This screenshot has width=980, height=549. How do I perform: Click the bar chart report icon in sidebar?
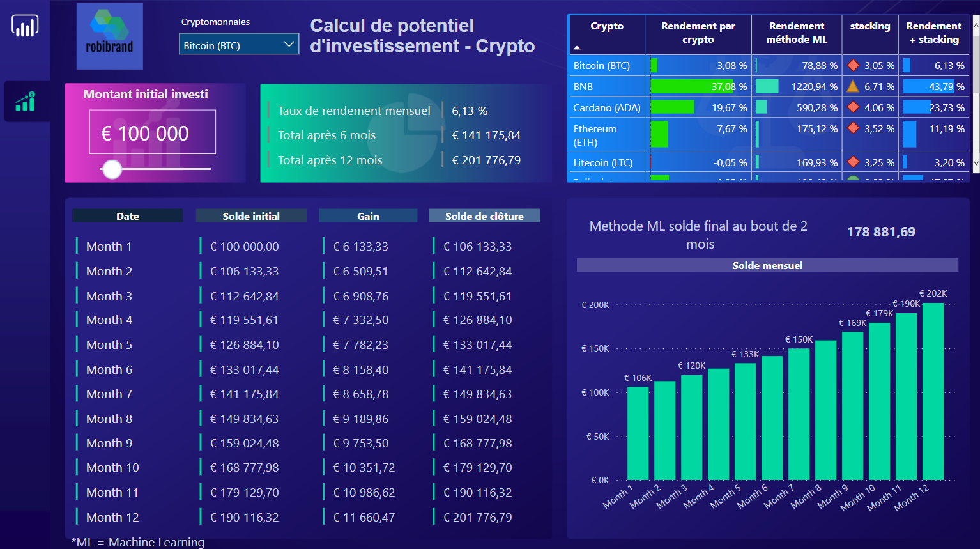point(25,26)
